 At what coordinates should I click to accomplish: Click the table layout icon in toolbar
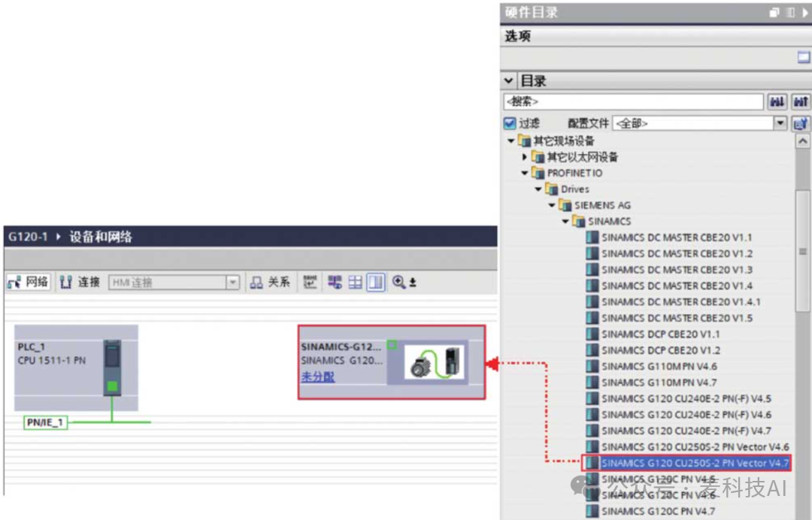click(x=355, y=282)
